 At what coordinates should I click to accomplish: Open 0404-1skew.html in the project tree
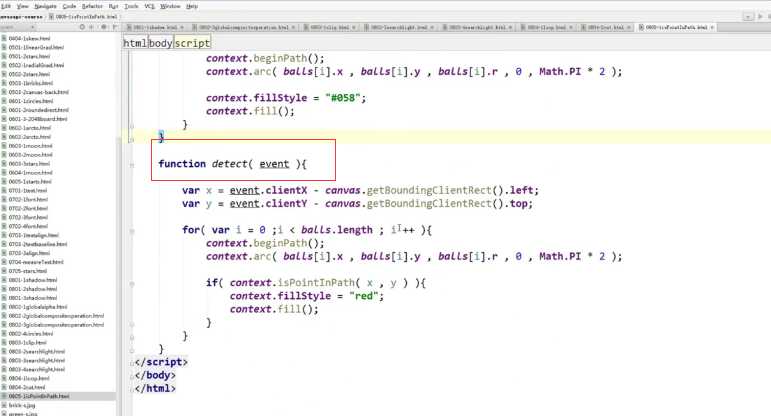coord(29,38)
